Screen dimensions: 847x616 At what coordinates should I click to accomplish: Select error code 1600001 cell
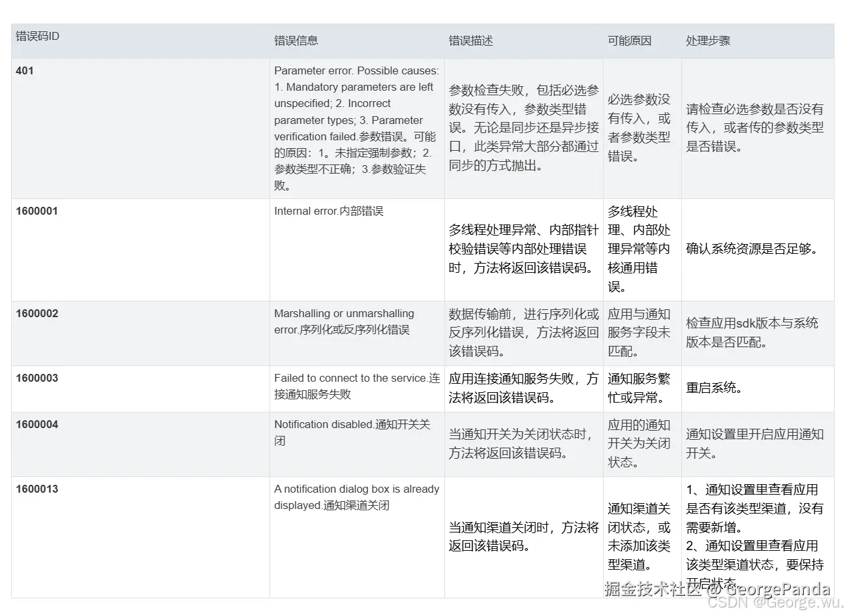point(140,250)
